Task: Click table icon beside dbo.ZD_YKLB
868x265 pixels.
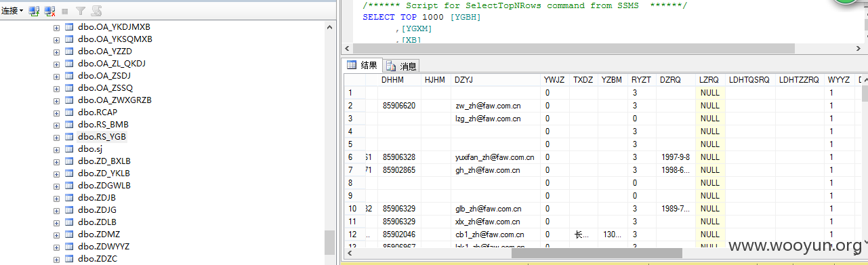Action: coord(69,174)
